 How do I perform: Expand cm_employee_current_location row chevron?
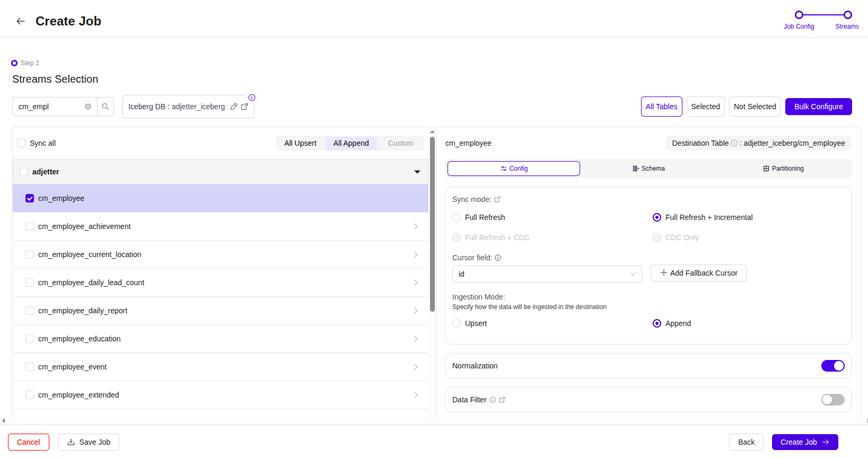pyautogui.click(x=416, y=254)
